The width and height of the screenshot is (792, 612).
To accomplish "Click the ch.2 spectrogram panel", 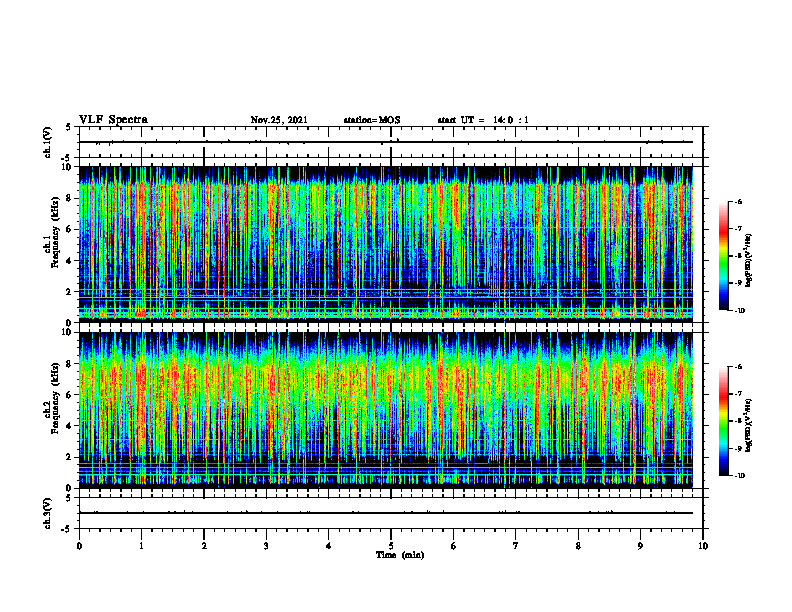I will click(x=386, y=410).
